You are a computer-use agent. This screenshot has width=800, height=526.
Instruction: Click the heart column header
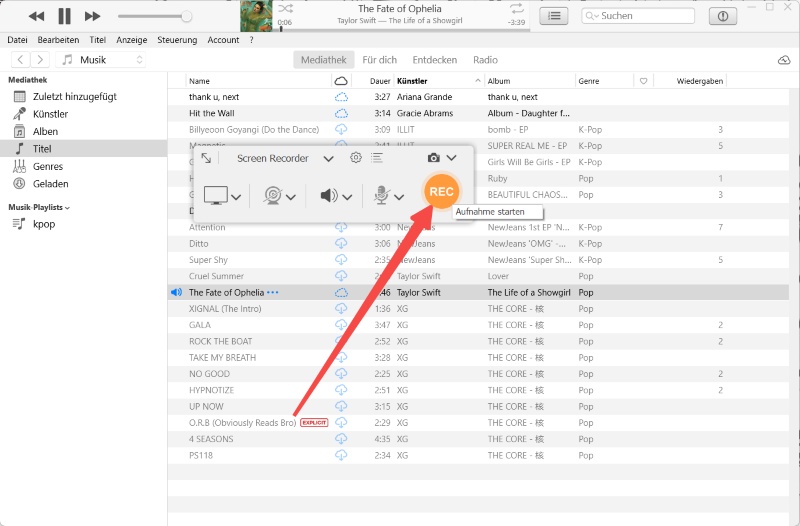643,81
